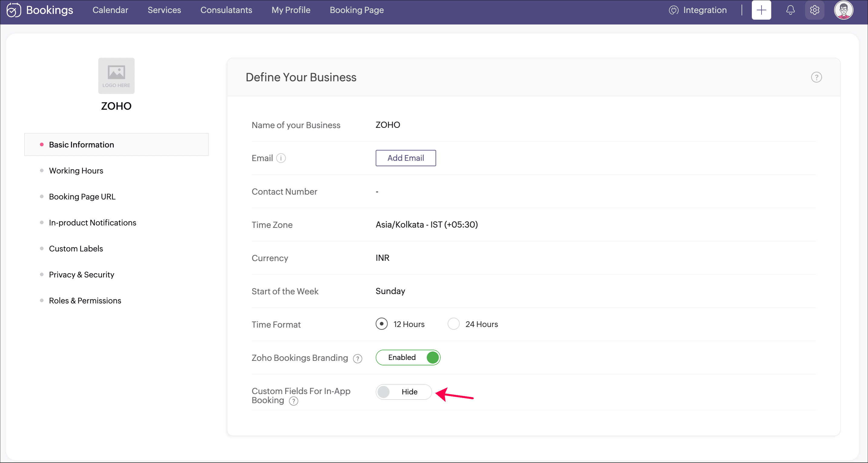This screenshot has height=463, width=868.
Task: Open notifications bell icon
Action: (790, 10)
